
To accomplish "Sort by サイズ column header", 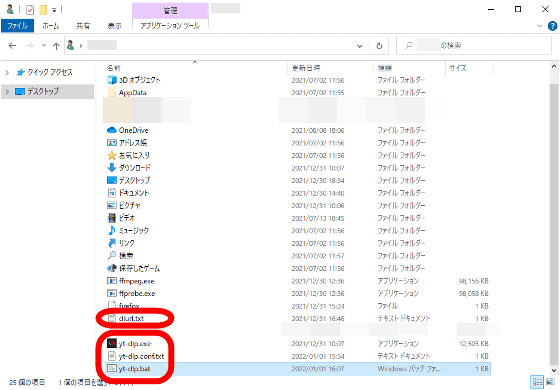I will click(x=458, y=68).
